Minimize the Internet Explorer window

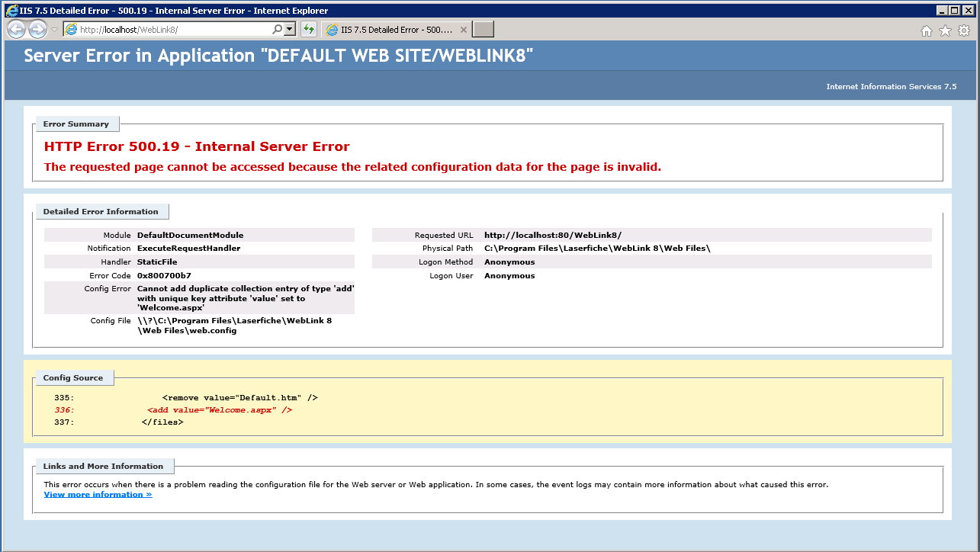(941, 11)
